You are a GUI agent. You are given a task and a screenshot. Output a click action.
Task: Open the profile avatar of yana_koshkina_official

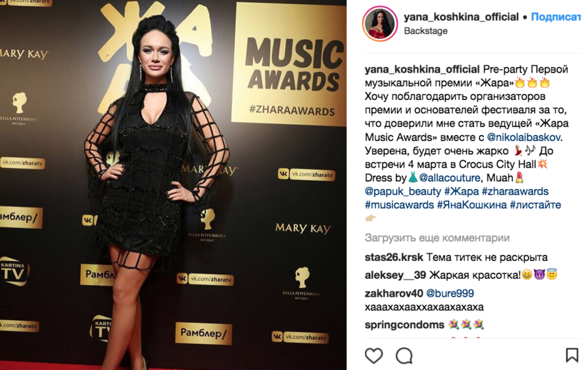(380, 23)
